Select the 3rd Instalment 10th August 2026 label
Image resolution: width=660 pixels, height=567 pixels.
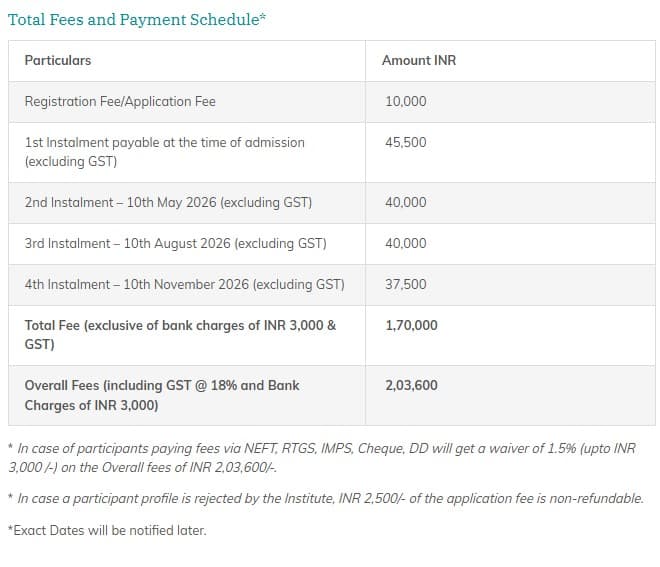coord(175,243)
